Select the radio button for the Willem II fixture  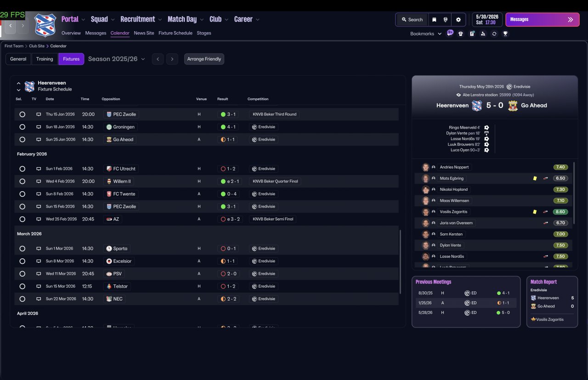[22, 181]
